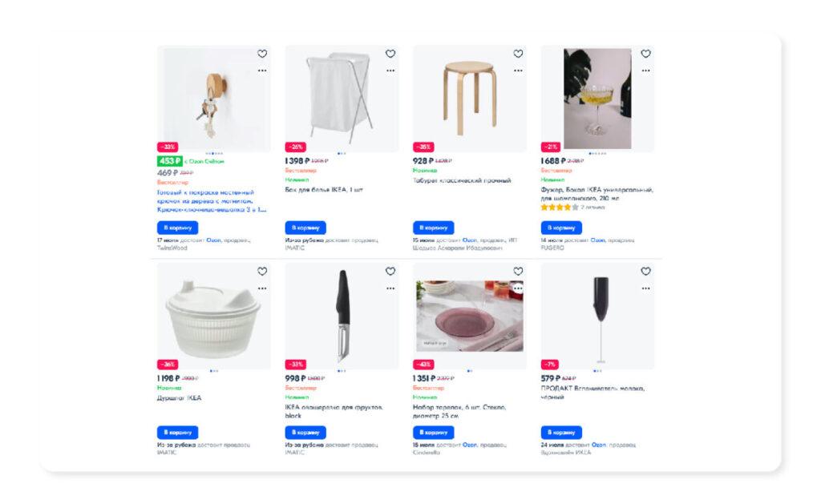Open three-dot menu on fruit peeler
821x504 pixels.
(390, 288)
